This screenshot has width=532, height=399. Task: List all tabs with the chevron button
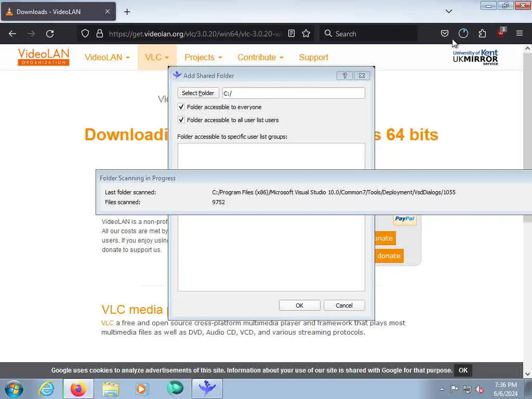[448, 11]
